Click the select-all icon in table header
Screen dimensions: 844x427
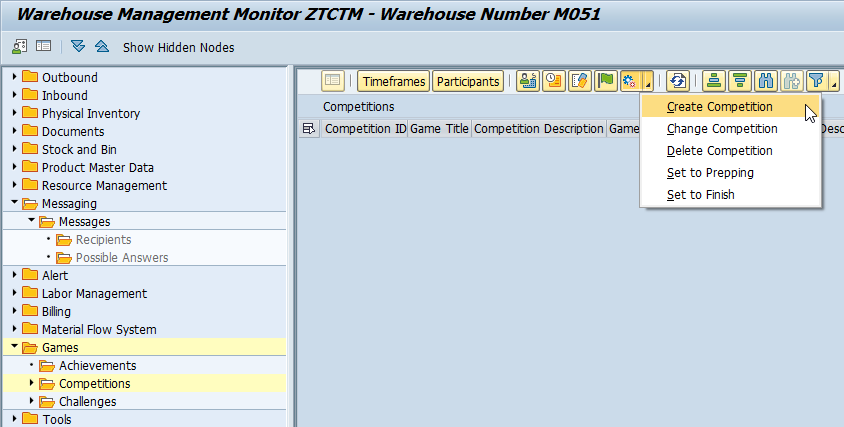[x=308, y=129]
